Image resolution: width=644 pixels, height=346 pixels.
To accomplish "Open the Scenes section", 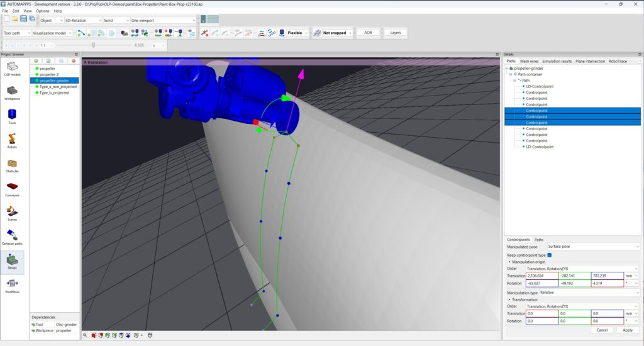I will (12, 213).
